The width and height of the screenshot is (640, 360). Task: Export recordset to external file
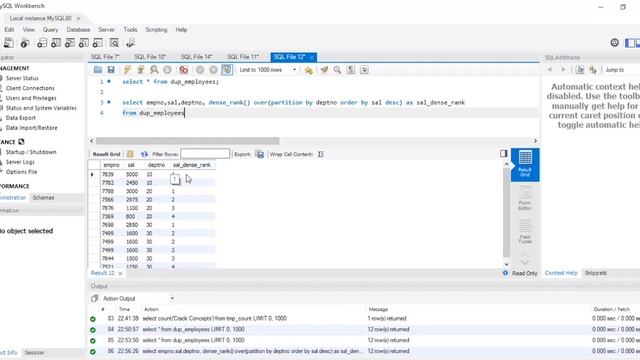[x=260, y=154]
